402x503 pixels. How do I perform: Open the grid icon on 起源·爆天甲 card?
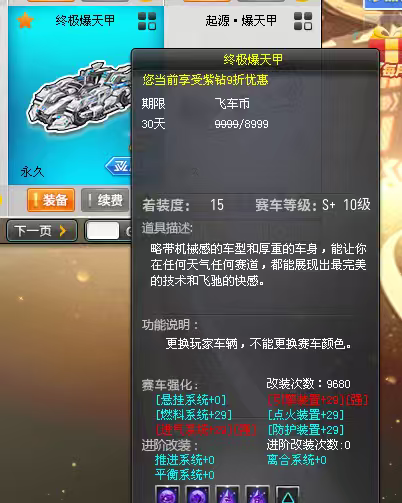point(303,21)
